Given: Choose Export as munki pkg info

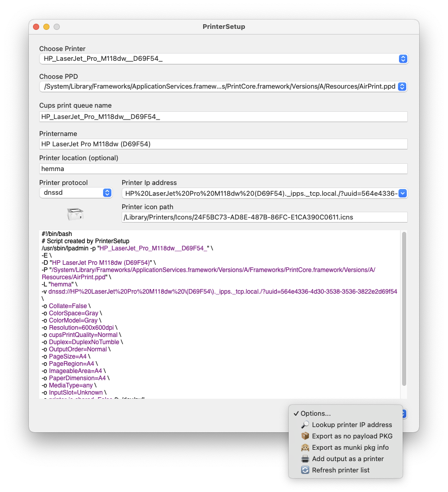Looking at the screenshot, I should 350,448.
